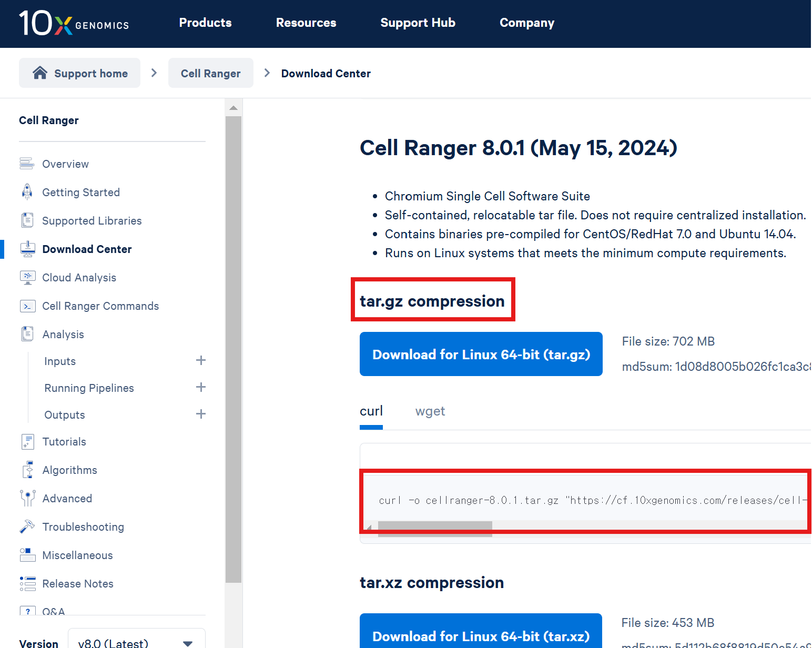Screen dimensions: 812x648
Task: Click the Supported Libraries document icon
Action: tap(27, 220)
